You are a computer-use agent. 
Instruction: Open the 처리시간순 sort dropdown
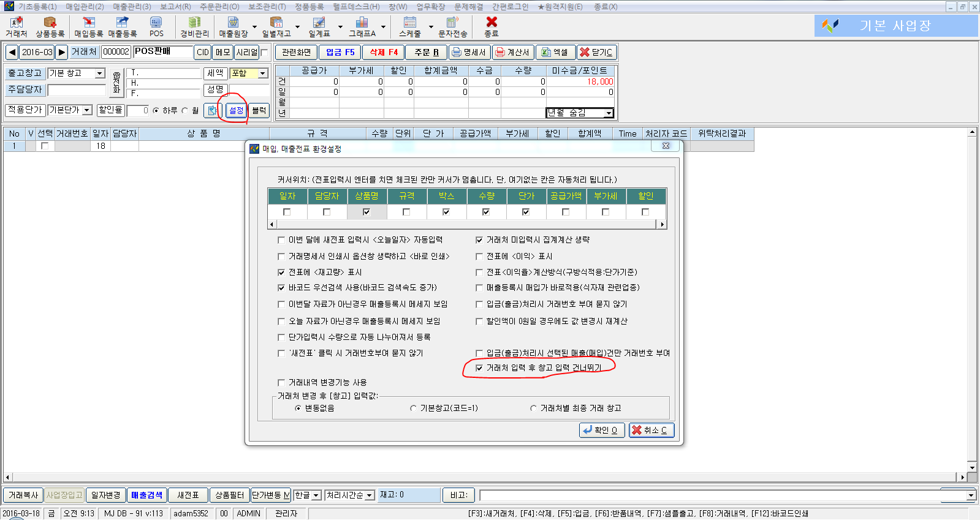point(370,496)
